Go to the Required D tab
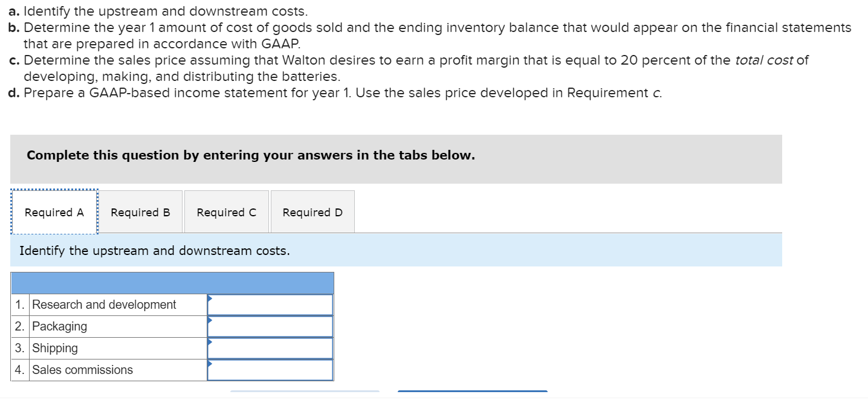 tap(312, 212)
